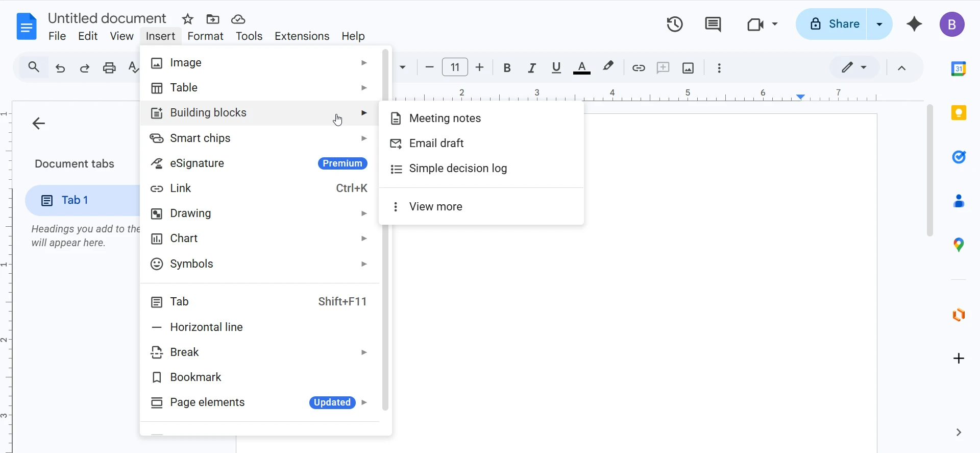Open the highlight color picker
Screen dimensions: 980x453
click(x=608, y=67)
